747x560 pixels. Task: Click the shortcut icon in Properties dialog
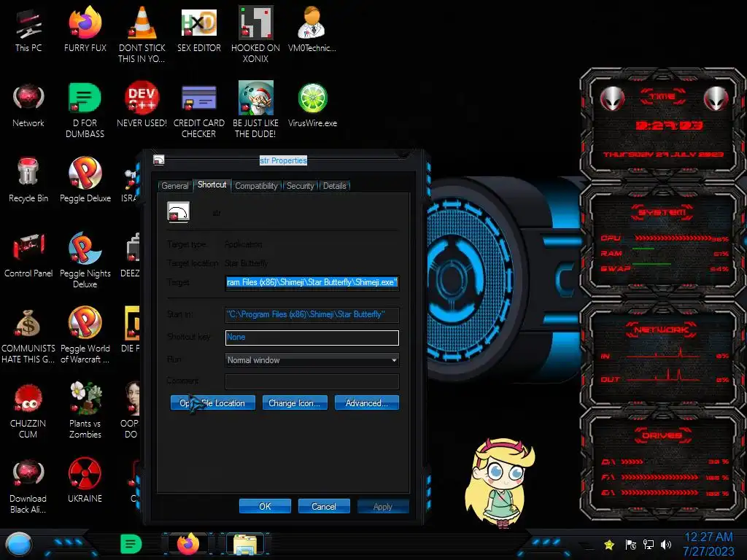[x=178, y=212]
